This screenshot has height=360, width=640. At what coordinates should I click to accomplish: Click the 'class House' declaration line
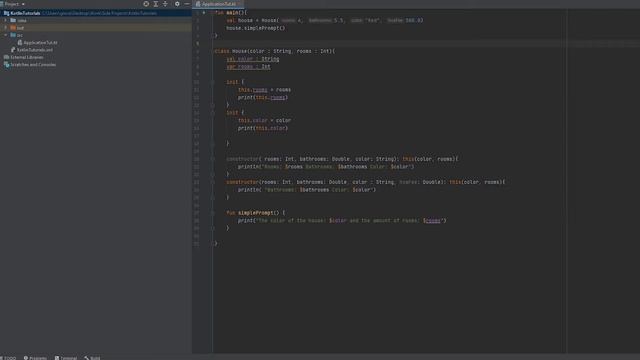[275, 51]
